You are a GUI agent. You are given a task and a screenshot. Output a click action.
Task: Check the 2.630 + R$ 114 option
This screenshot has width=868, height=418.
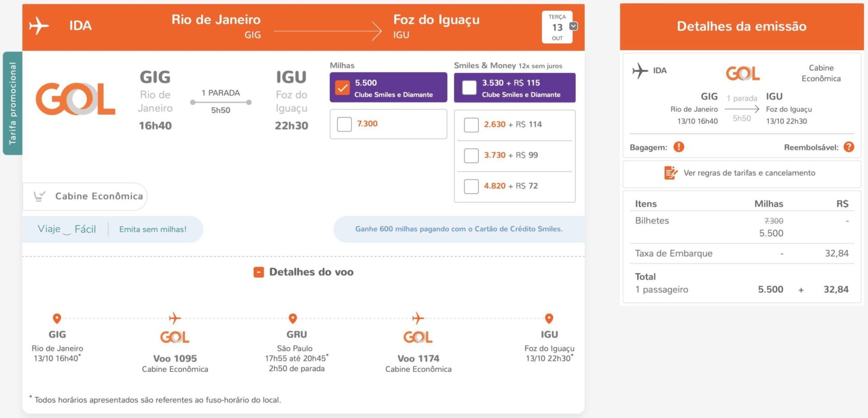click(471, 125)
